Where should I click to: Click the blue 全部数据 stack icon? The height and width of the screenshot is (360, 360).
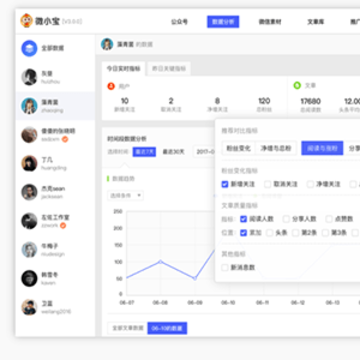(x=29, y=48)
